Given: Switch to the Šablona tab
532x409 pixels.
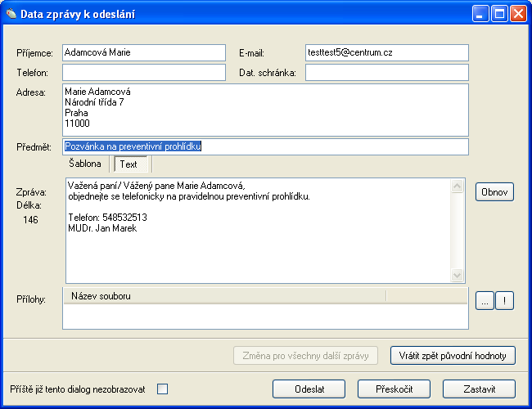Looking at the screenshot, I should tap(84, 164).
